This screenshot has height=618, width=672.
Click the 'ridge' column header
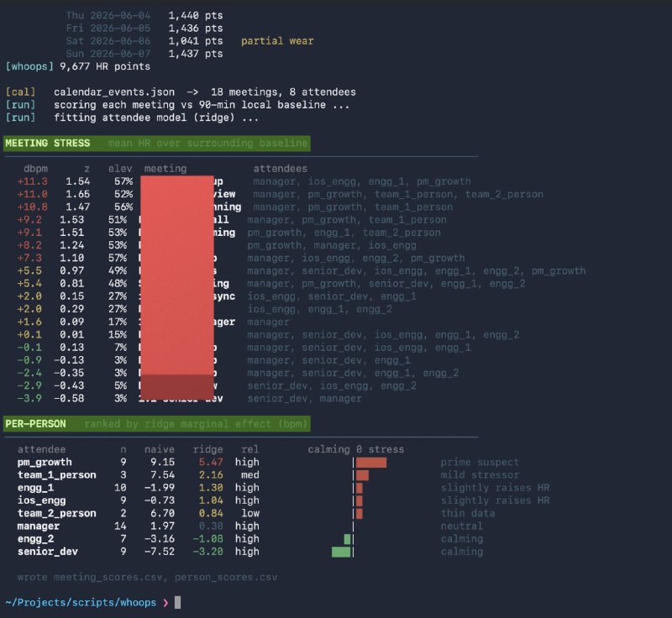[x=207, y=449]
